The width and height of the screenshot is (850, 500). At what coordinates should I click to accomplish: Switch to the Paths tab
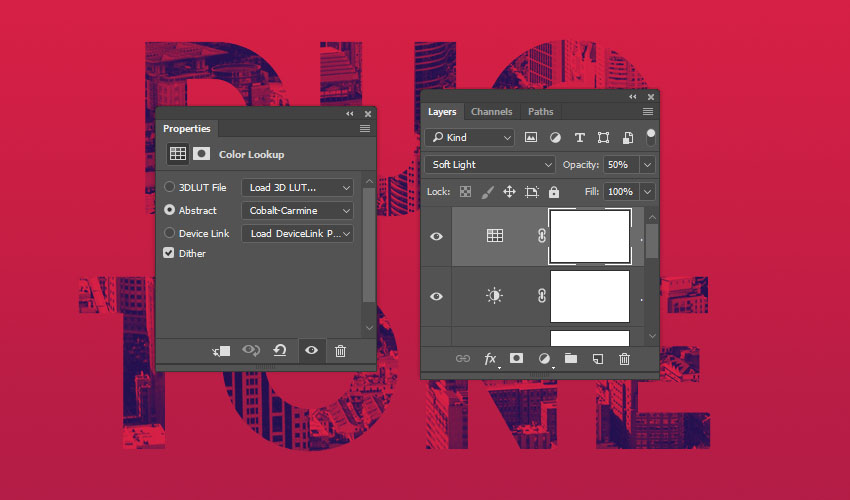click(540, 112)
